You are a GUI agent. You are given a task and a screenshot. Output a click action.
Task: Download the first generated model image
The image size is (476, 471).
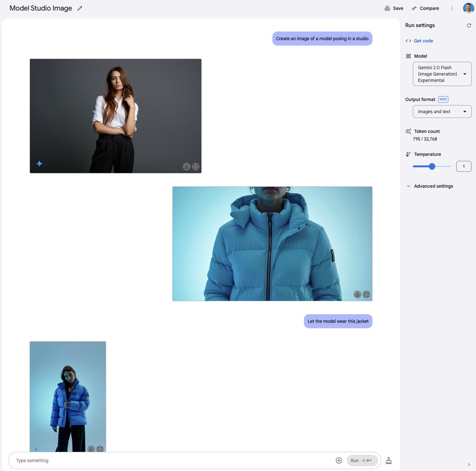pos(186,167)
